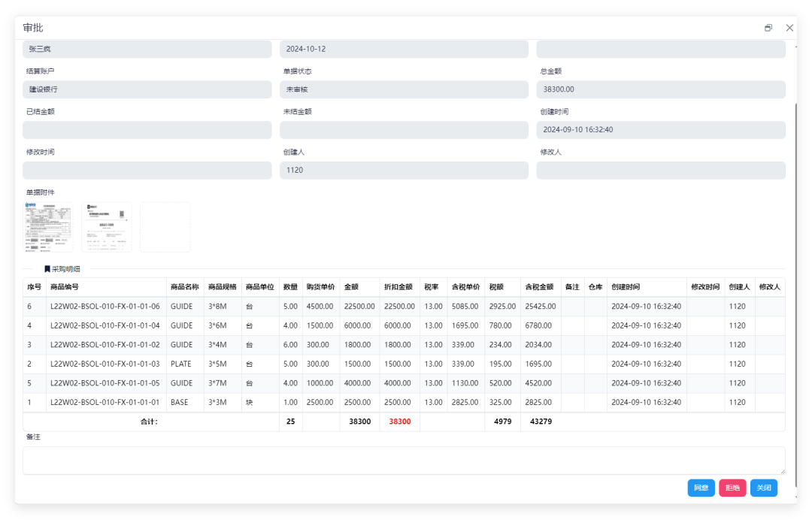812x520 pixels.
Task: Click the 4979 tax total
Action: click(x=502, y=421)
